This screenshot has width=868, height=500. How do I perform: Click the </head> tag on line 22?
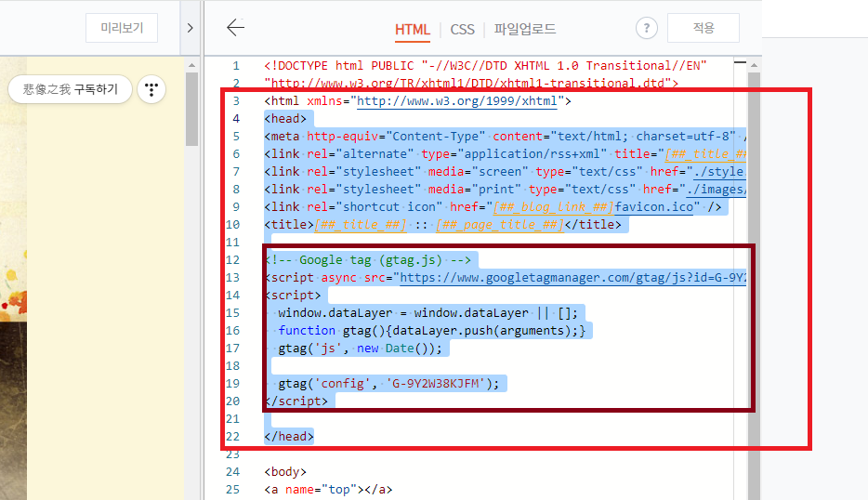point(289,436)
